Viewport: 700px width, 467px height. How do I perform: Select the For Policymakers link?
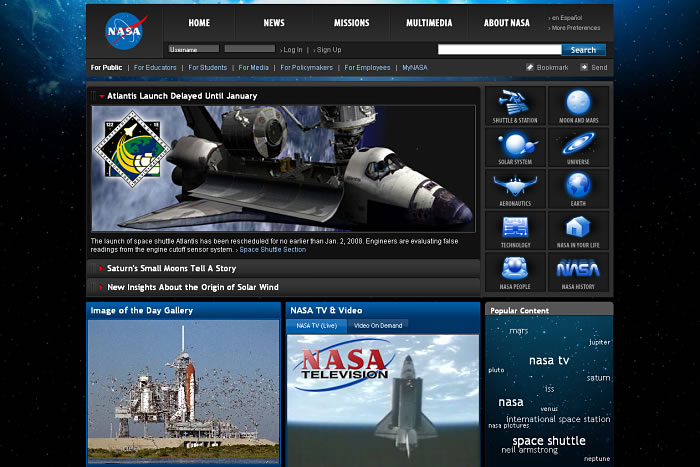click(x=306, y=67)
